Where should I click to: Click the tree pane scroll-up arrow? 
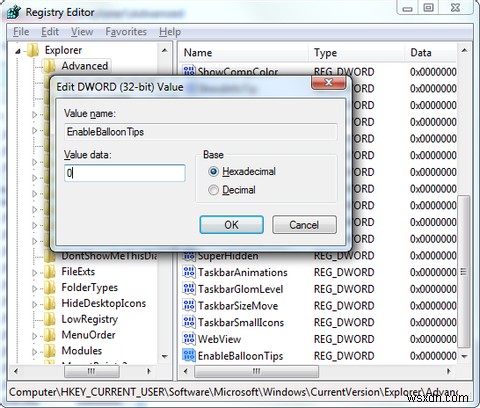coord(164,50)
